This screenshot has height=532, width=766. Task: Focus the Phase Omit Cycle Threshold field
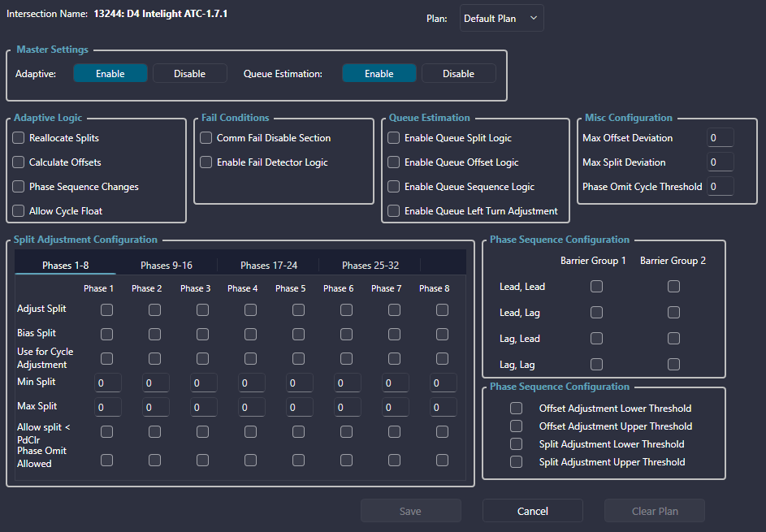coord(720,187)
